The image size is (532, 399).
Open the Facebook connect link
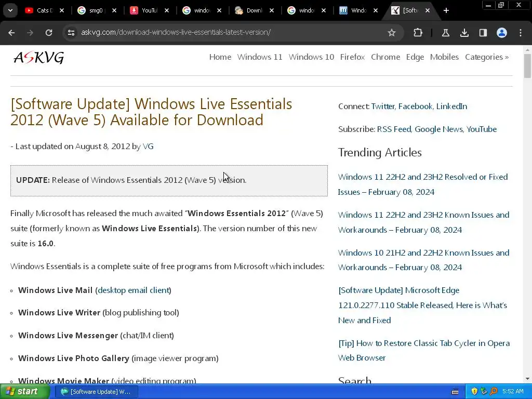[415, 106]
